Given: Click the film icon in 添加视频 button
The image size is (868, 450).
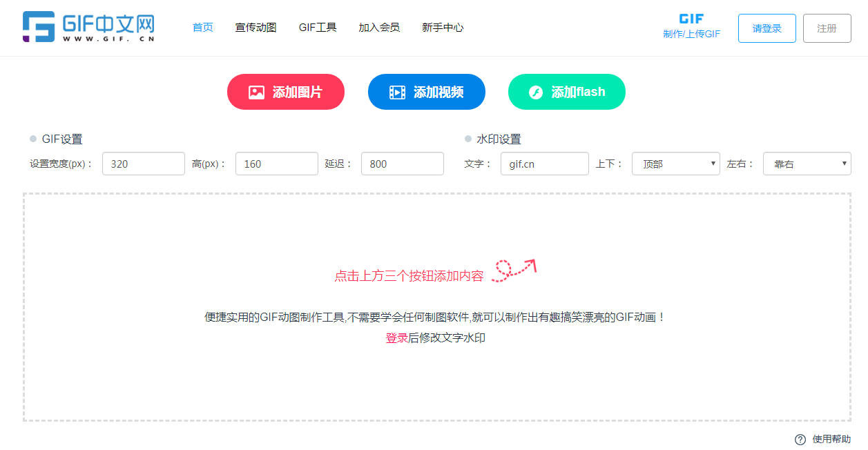Looking at the screenshot, I should (x=397, y=92).
